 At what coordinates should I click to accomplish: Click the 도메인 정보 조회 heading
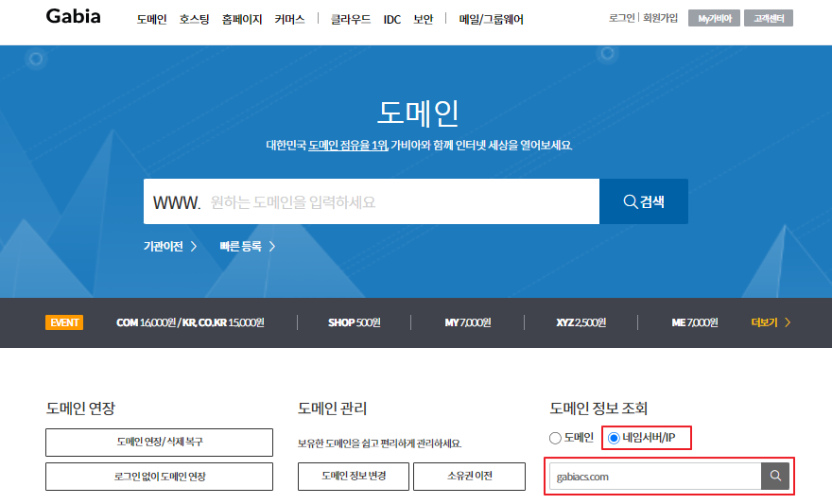tap(598, 408)
